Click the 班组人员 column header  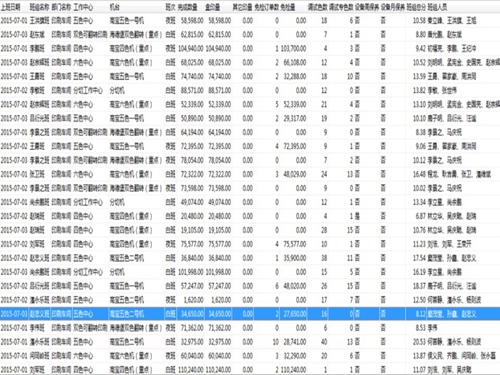[437, 7]
